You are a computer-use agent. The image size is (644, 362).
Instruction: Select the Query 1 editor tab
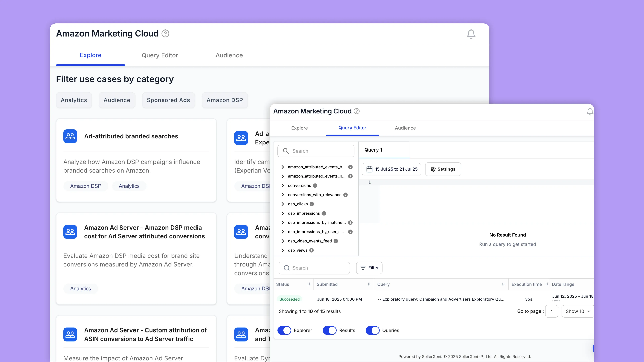[384, 150]
